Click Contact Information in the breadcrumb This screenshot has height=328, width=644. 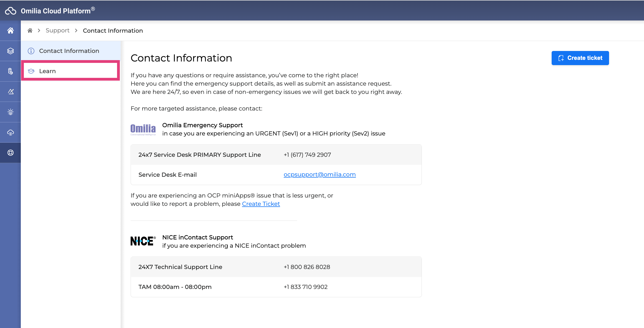(x=113, y=31)
